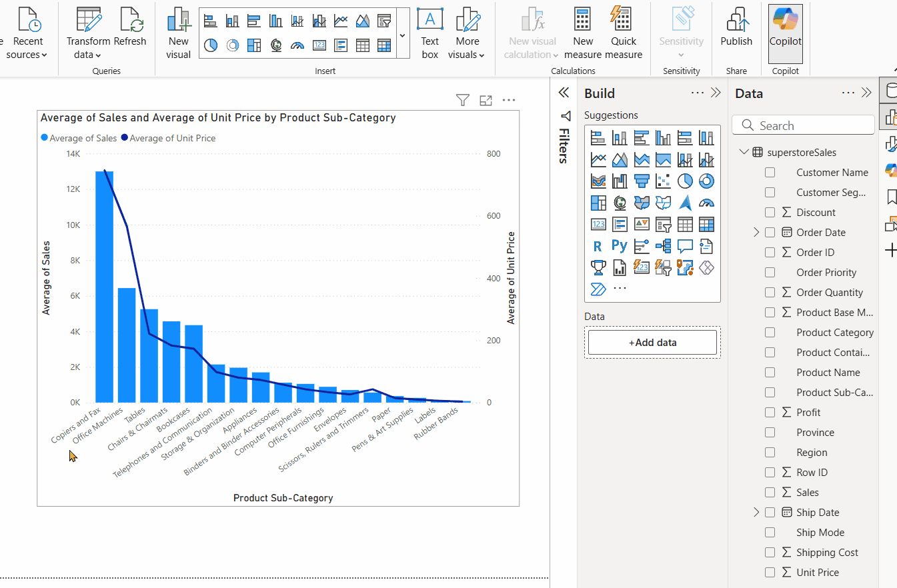897x588 pixels.
Task: Select the R script visual icon
Action: 598,245
